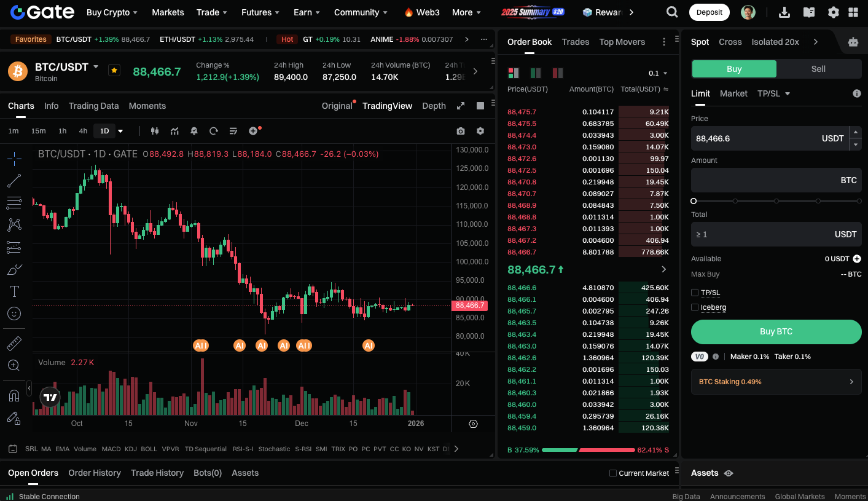Click the Deposit button
The height and width of the screenshot is (501, 868).
click(710, 12)
